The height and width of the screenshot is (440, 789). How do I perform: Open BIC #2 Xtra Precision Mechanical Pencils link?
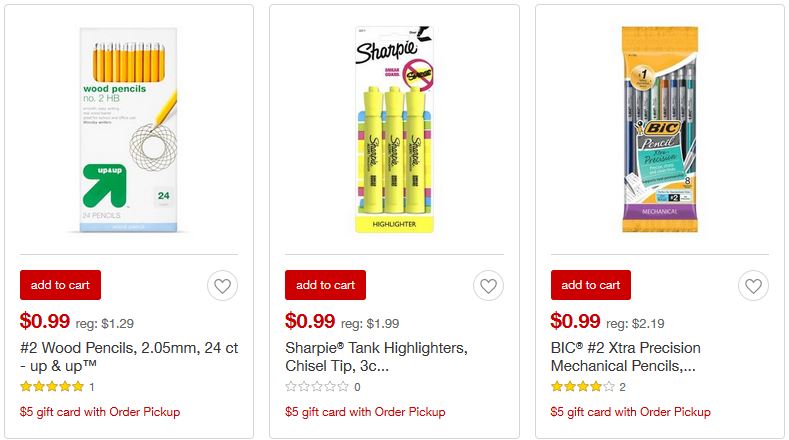[626, 357]
